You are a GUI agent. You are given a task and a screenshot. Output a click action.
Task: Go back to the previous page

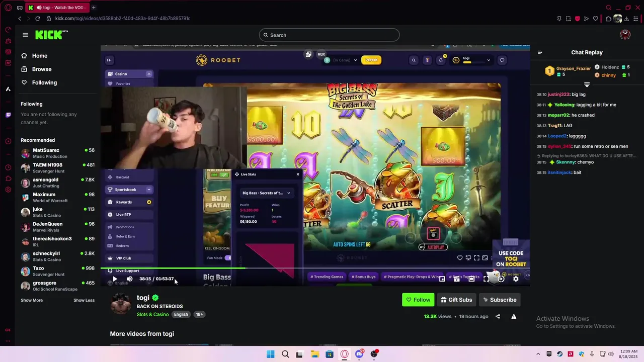20,19
